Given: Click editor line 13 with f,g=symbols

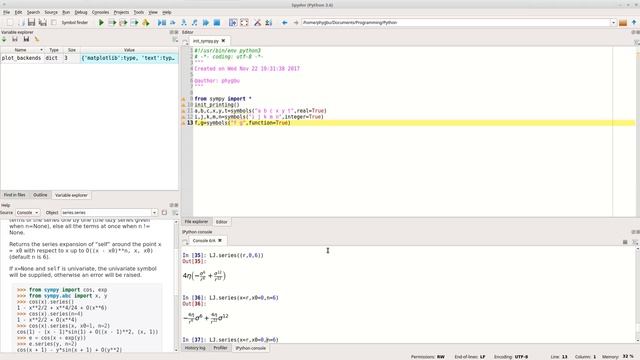Looking at the screenshot, I should (x=414, y=123).
